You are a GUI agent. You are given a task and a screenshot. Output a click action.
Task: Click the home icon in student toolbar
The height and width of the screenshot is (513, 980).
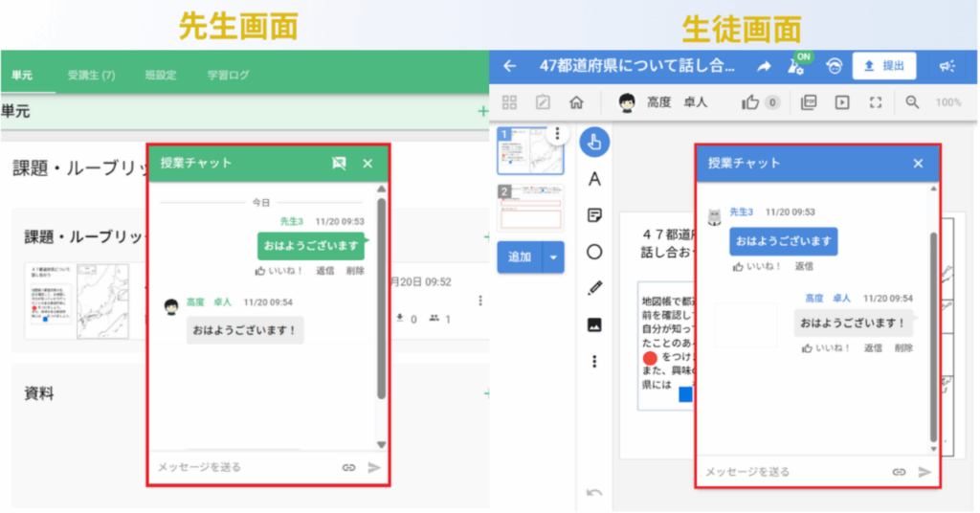click(x=576, y=102)
